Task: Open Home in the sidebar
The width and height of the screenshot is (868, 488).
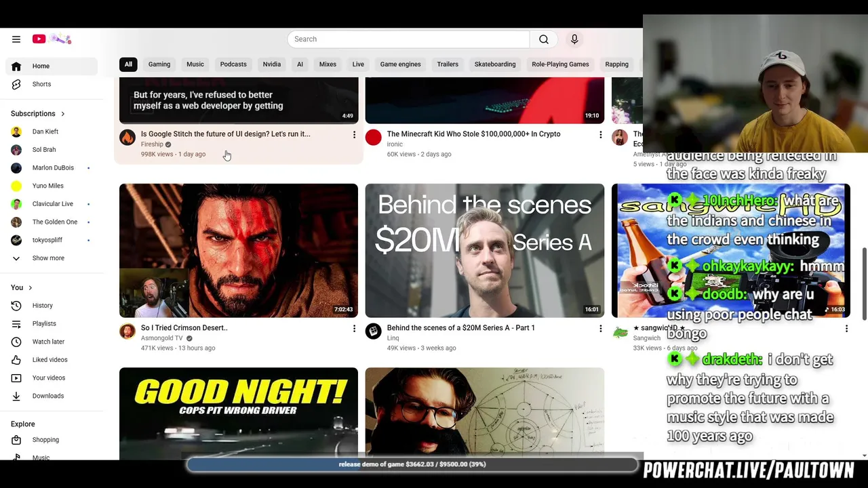Action: coord(52,66)
